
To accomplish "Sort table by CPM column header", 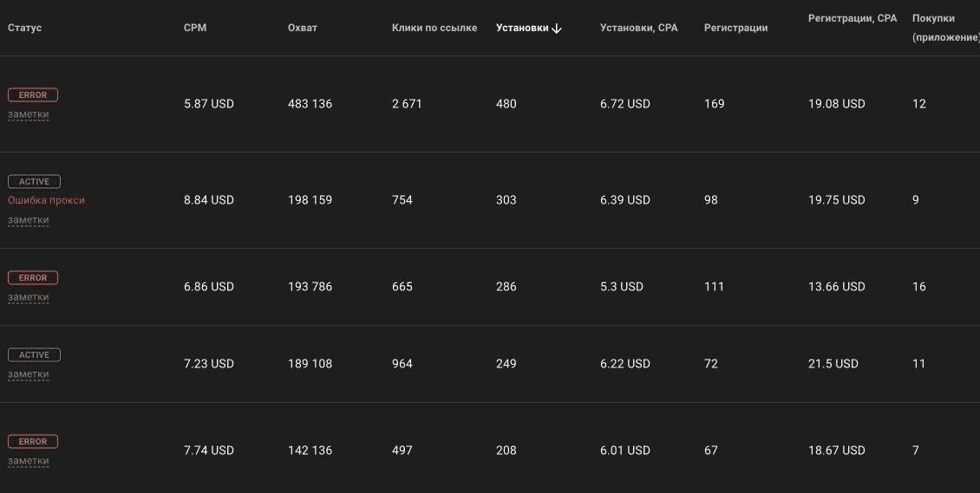I will (x=195, y=28).
